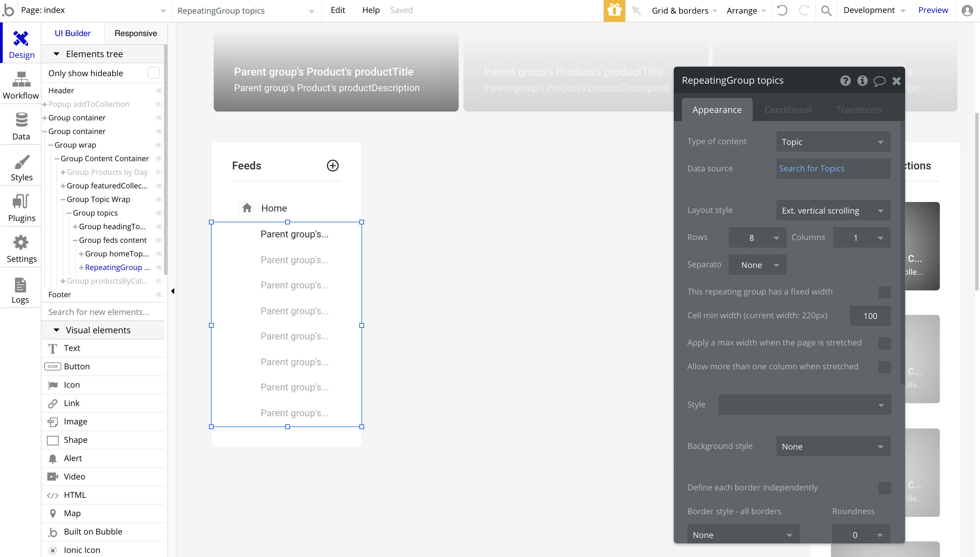
Task: Click the gift icon in top bar
Action: pos(614,10)
